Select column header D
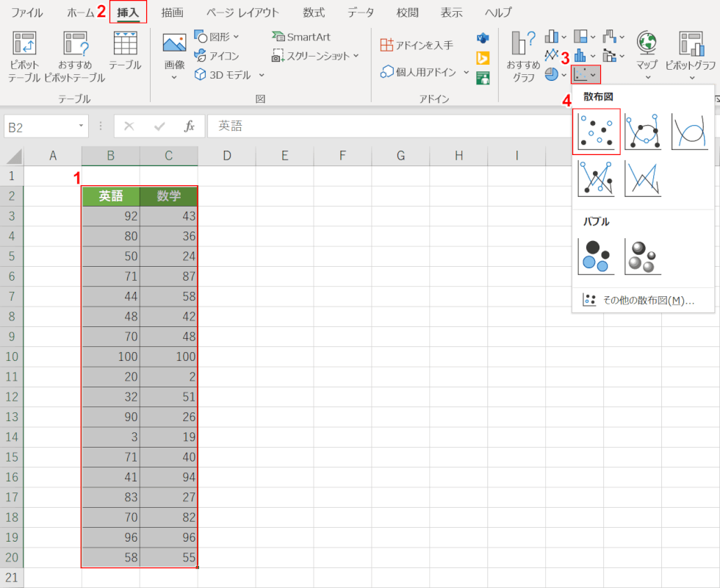720x588 pixels. coord(226,156)
